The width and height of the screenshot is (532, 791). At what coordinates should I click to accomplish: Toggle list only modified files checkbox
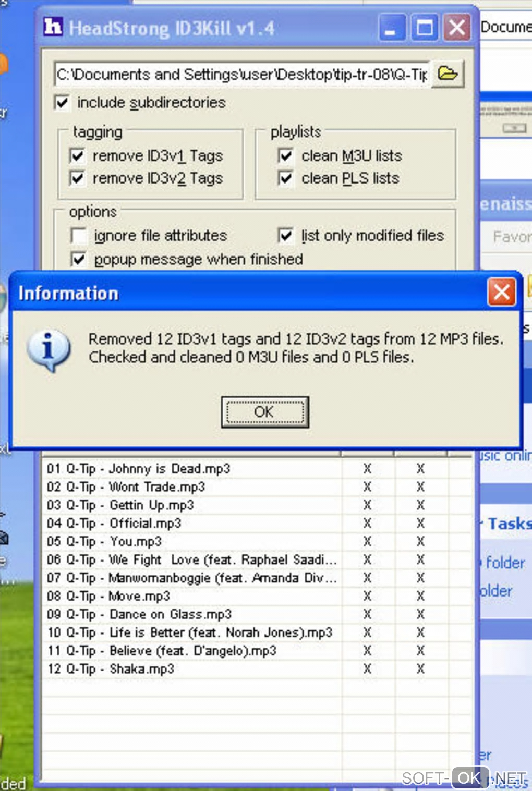click(286, 236)
